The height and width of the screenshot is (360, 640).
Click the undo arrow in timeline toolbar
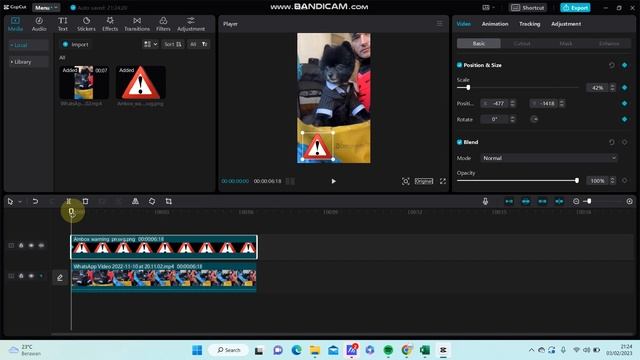pyautogui.click(x=35, y=201)
